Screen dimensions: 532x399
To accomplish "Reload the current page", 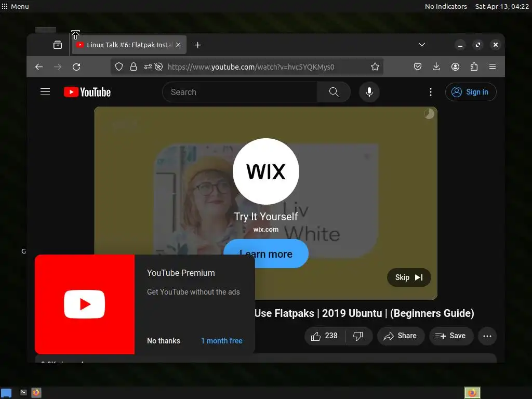I will 76,67.
